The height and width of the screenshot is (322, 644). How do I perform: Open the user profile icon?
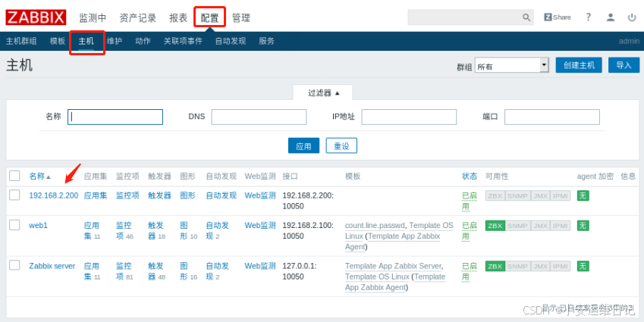point(611,17)
